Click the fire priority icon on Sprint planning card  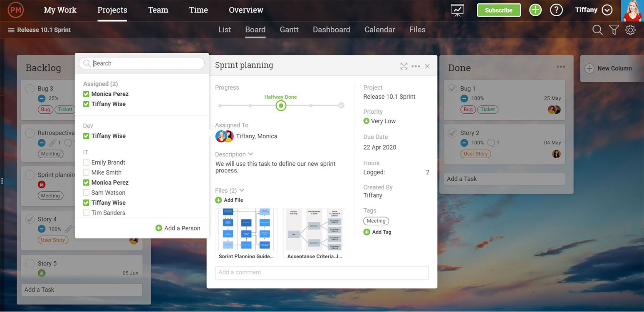point(42,184)
